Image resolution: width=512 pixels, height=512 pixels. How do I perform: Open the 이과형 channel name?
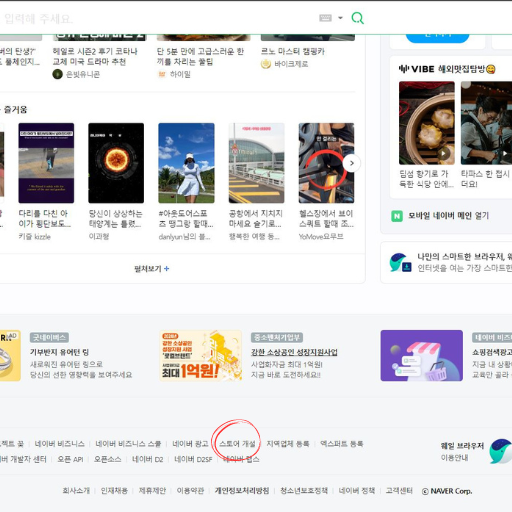point(99,236)
